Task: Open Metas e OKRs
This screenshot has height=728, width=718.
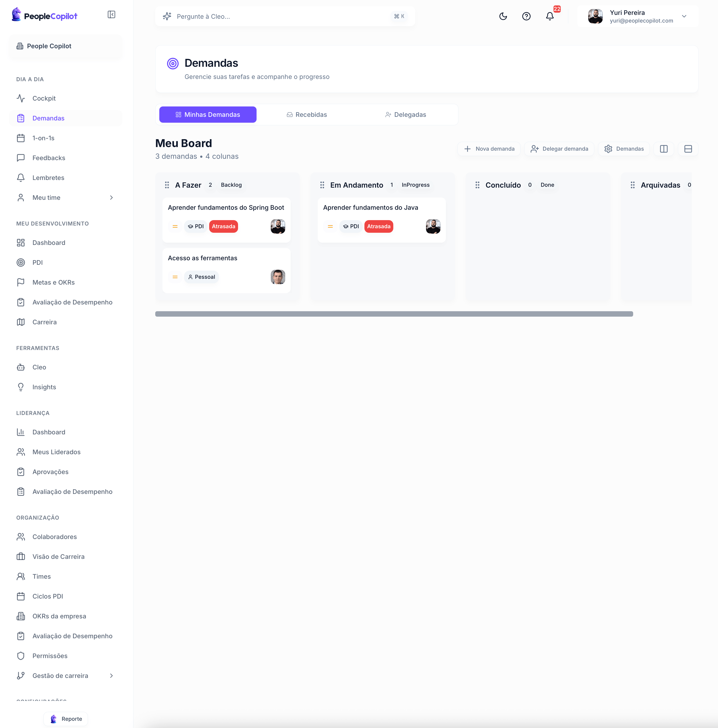Action: 66,282
